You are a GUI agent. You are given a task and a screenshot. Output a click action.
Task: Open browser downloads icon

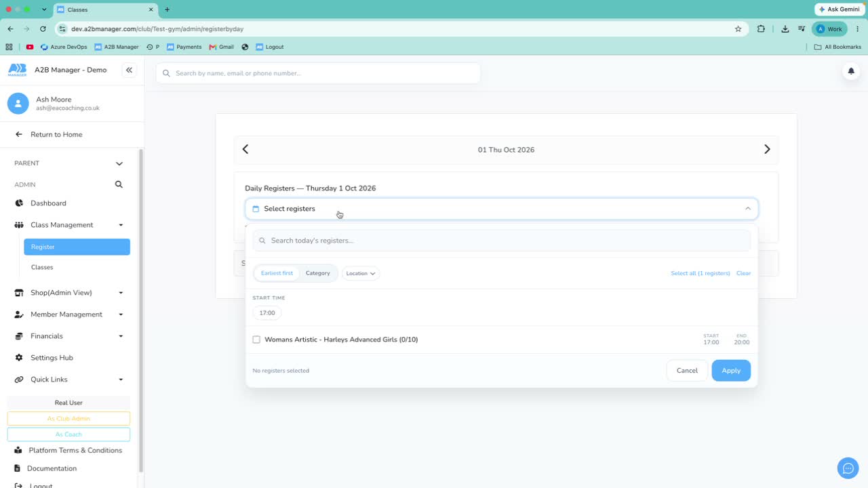click(x=785, y=29)
